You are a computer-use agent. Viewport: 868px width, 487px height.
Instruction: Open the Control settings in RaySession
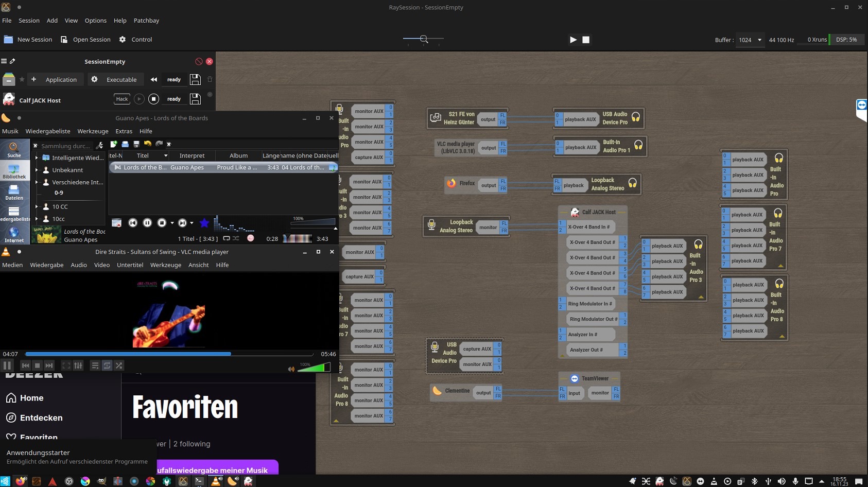[x=135, y=40]
